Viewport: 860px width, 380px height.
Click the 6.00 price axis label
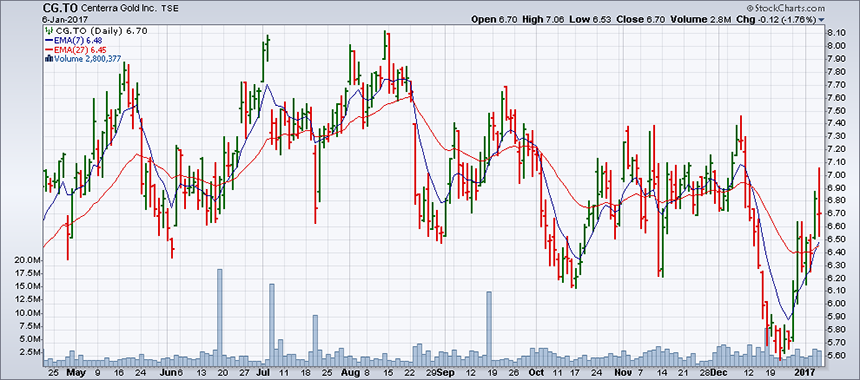tap(835, 303)
